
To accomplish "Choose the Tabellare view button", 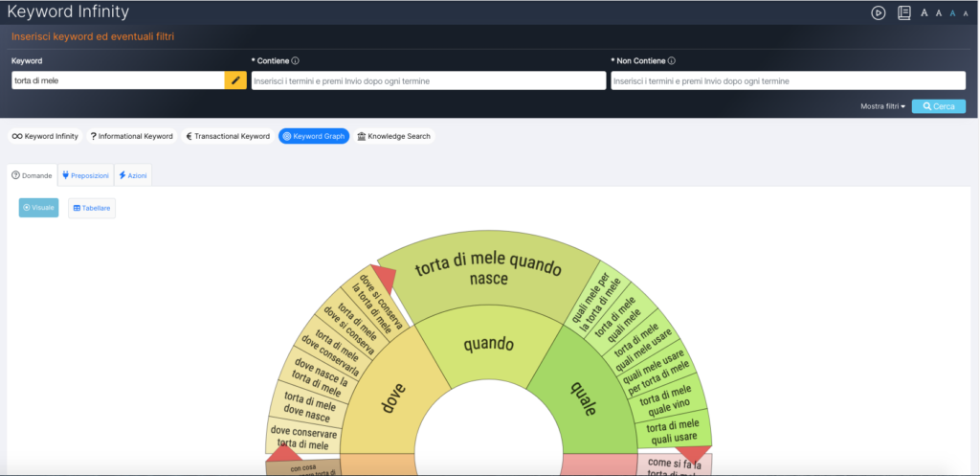I will coord(92,208).
